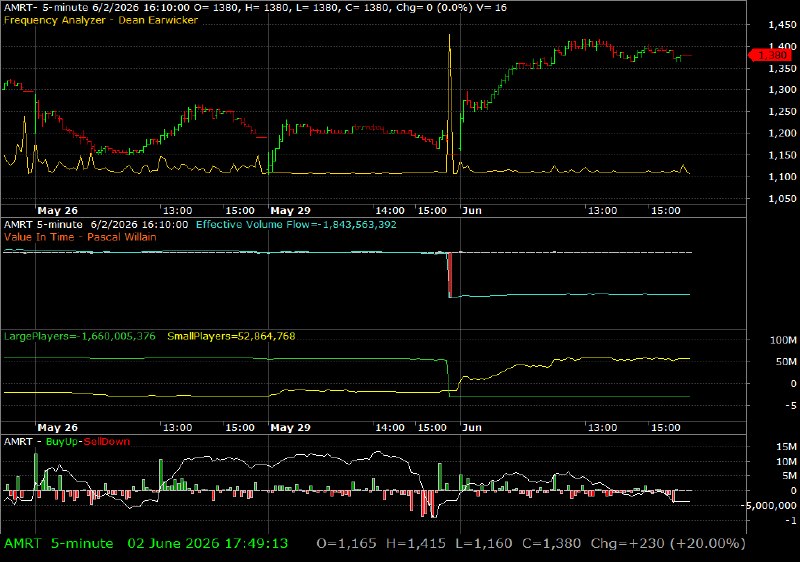Click the 10M label on BuyUp-SellDown axis
Image resolution: width=800 pixels, height=562 pixels.
coord(786,462)
